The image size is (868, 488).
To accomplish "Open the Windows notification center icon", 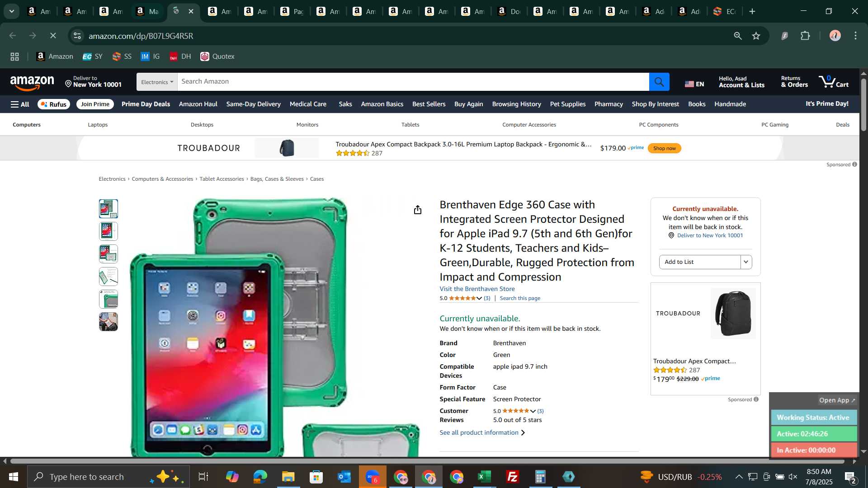I will [850, 477].
